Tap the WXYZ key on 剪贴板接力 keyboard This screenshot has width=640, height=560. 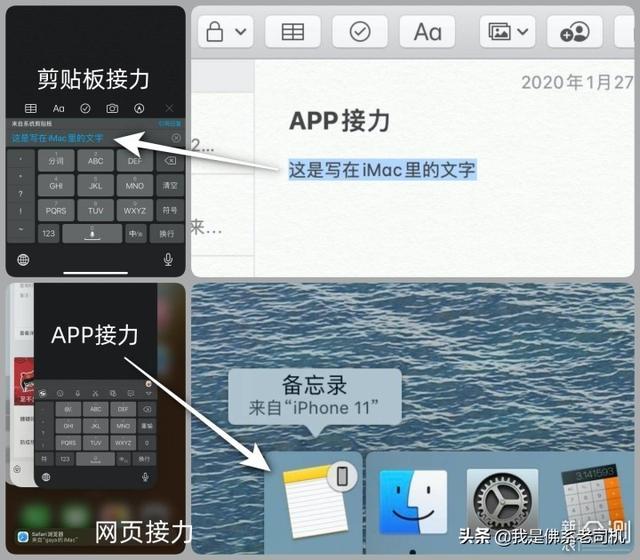coord(135,210)
